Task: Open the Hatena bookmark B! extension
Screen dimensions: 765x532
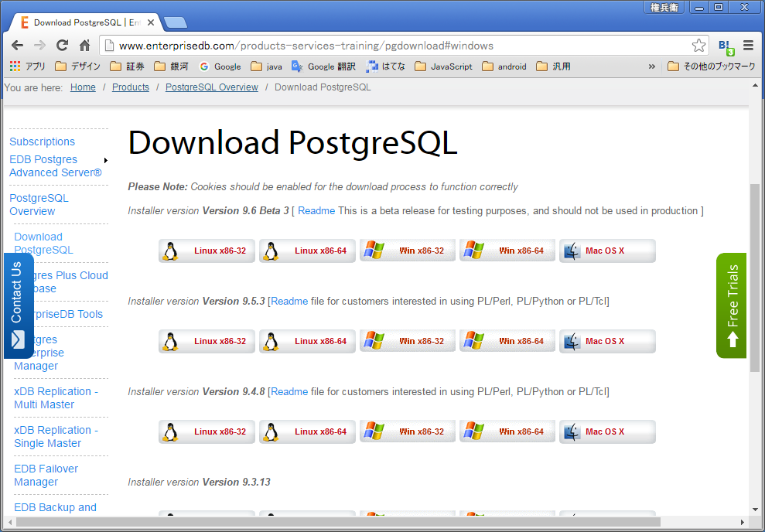Action: click(726, 47)
